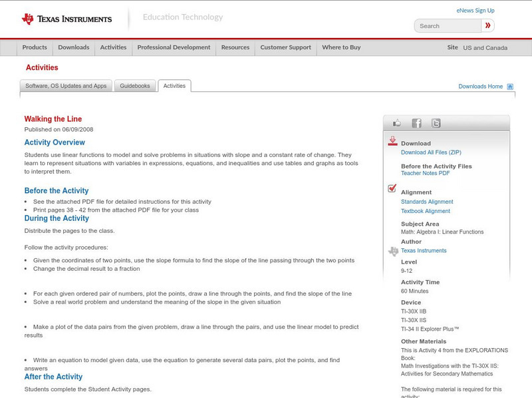Click the search submit arrow button
The image size is (532, 398).
point(487,25)
